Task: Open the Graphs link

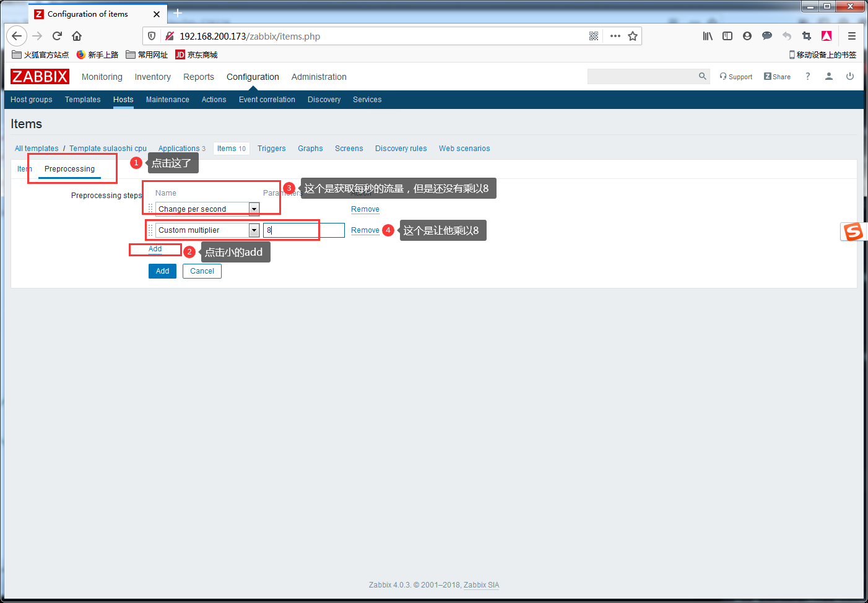Action: coord(310,149)
